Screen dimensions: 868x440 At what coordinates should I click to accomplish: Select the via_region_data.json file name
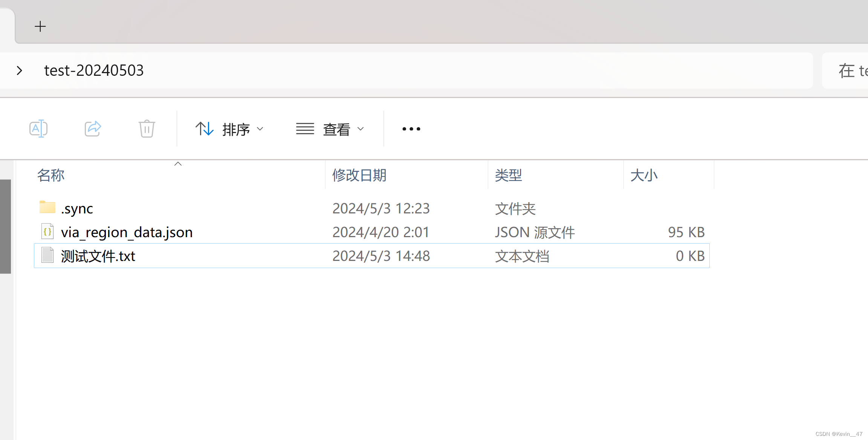pyautogui.click(x=127, y=232)
